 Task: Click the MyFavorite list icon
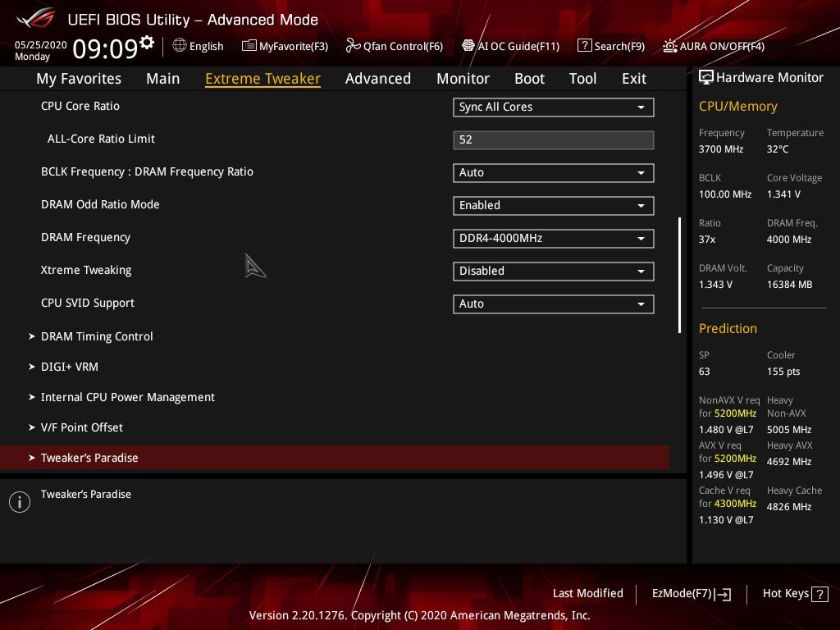point(249,46)
